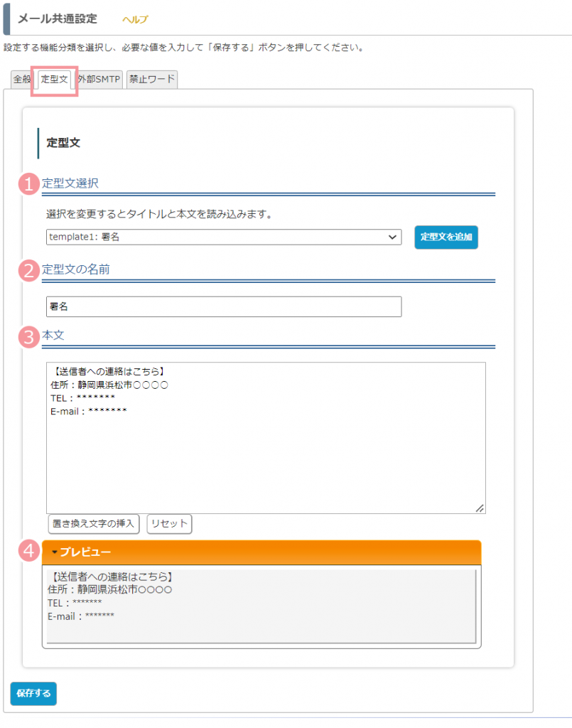Click the リセット button
This screenshot has height=728, width=572.
click(x=169, y=524)
